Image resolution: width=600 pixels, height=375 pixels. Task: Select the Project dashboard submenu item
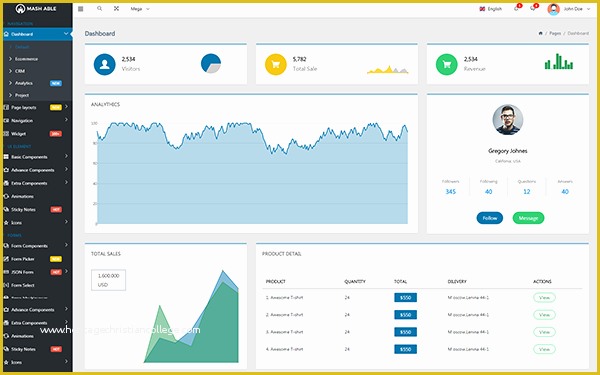[x=22, y=95]
